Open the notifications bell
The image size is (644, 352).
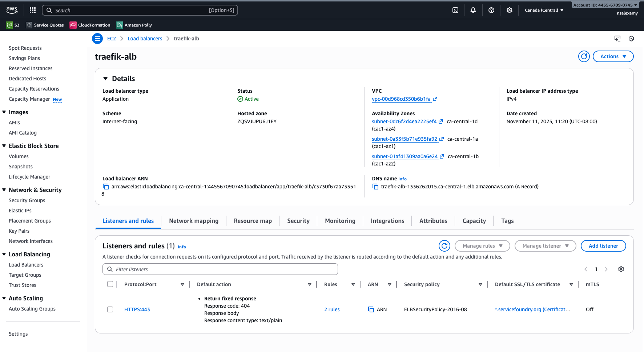click(473, 10)
